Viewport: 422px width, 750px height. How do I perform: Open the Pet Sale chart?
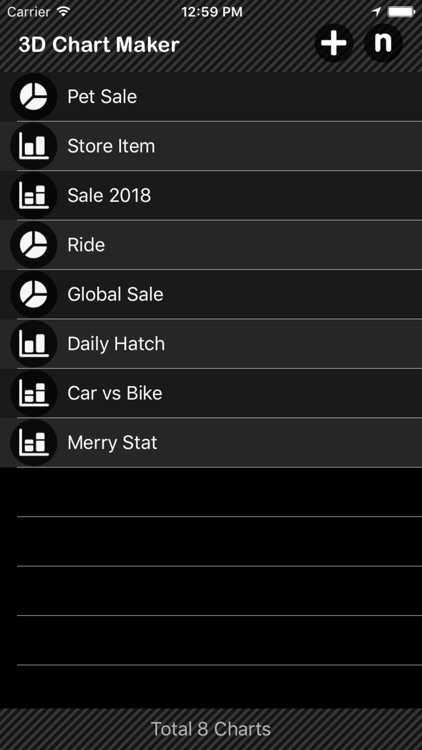point(211,97)
